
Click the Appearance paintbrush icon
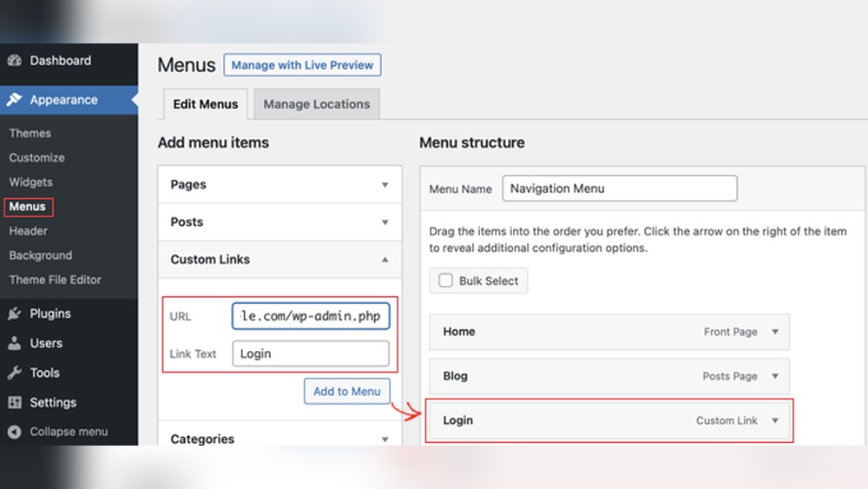(x=15, y=100)
